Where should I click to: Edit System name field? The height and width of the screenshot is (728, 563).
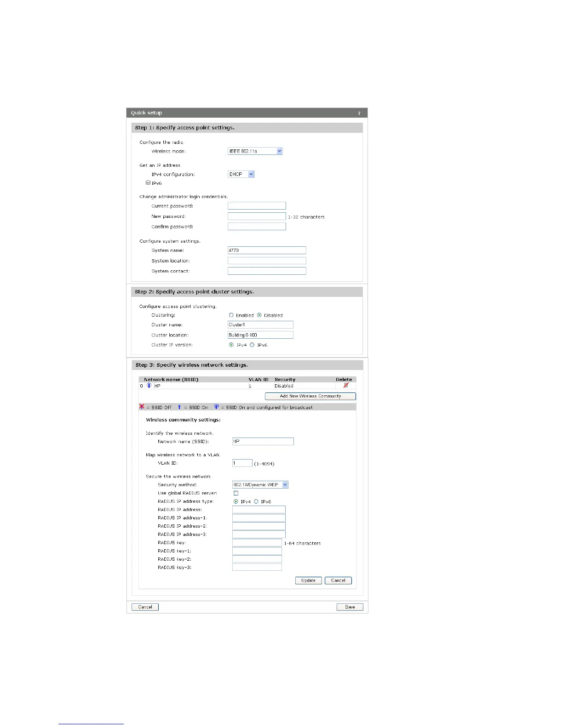click(x=267, y=250)
